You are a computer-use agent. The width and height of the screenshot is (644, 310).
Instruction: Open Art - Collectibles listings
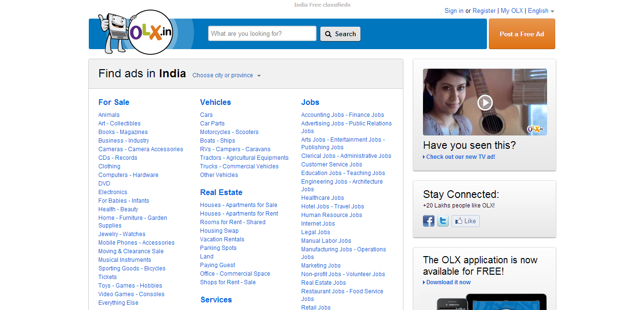[119, 124]
